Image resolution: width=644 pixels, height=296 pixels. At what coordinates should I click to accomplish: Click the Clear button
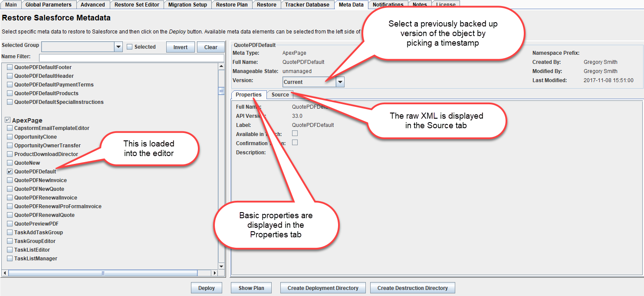(211, 47)
